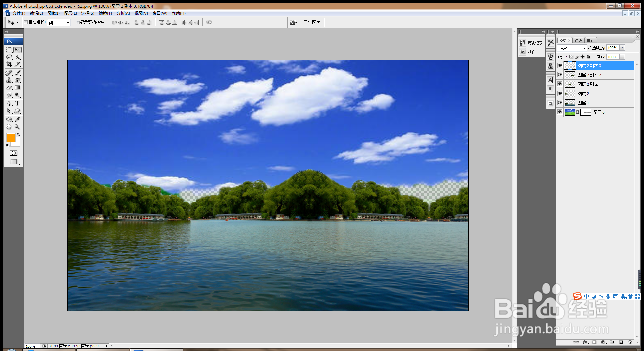The width and height of the screenshot is (644, 351).
Task: Hide the 图层 2 副本 2 layer
Action: [x=560, y=75]
